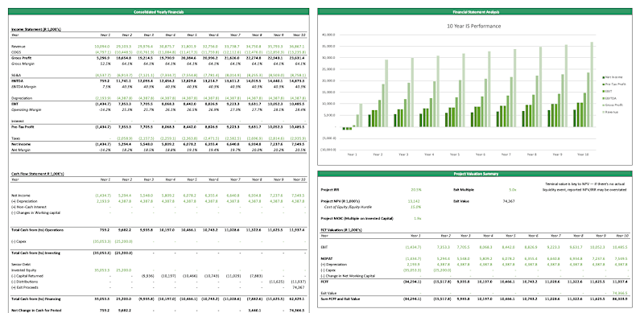
Task: Select the Year 1 axis label on chart
Action: click(x=352, y=154)
